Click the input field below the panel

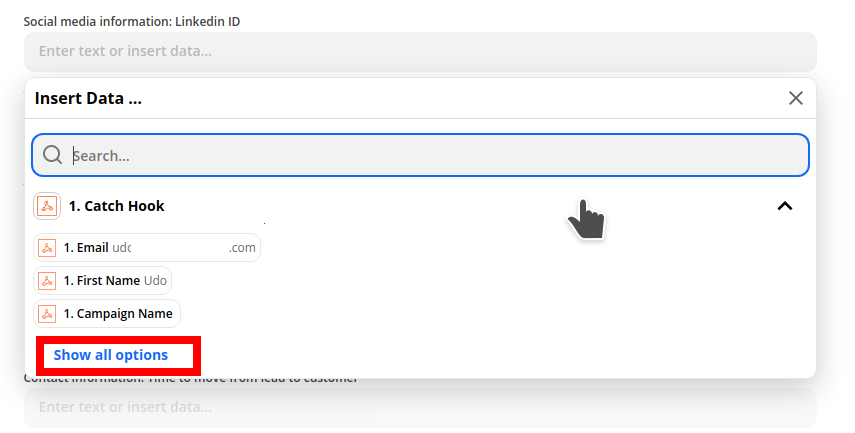coord(420,407)
